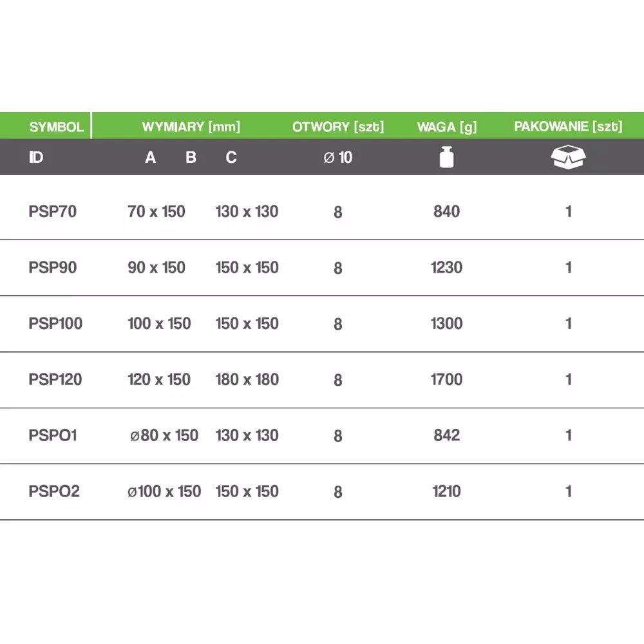Choose the PSPO1 product symbol
The image size is (644, 644).
point(53,435)
